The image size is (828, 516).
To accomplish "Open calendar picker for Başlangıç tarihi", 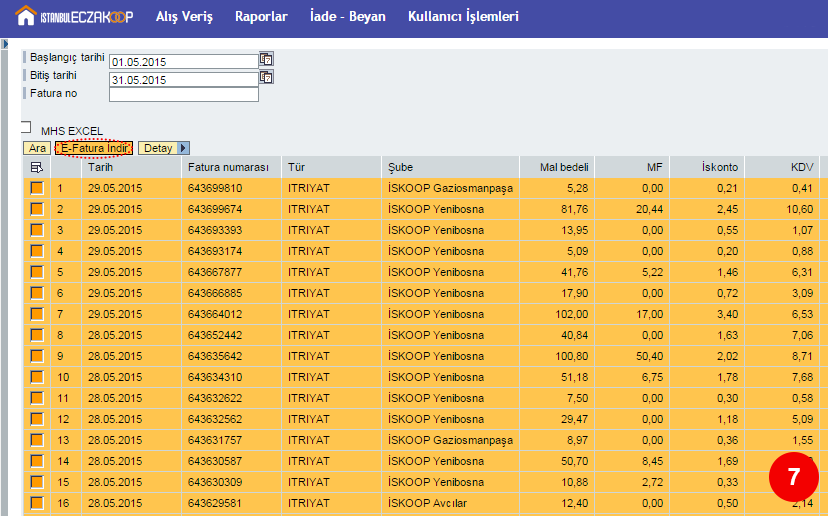I will pyautogui.click(x=266, y=59).
